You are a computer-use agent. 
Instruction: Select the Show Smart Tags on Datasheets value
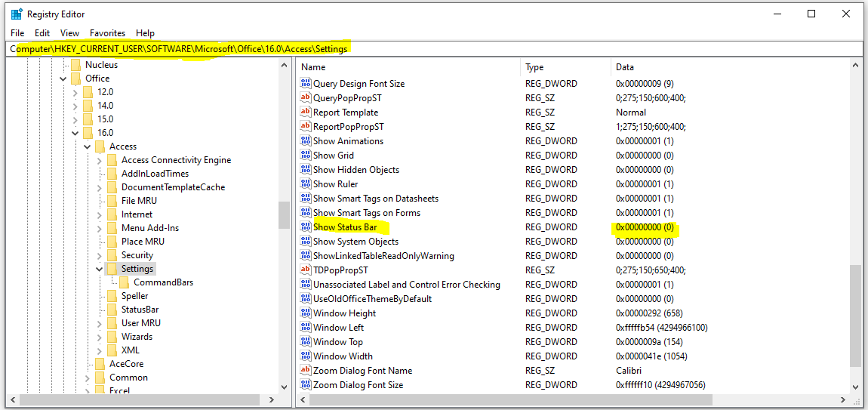(x=376, y=199)
